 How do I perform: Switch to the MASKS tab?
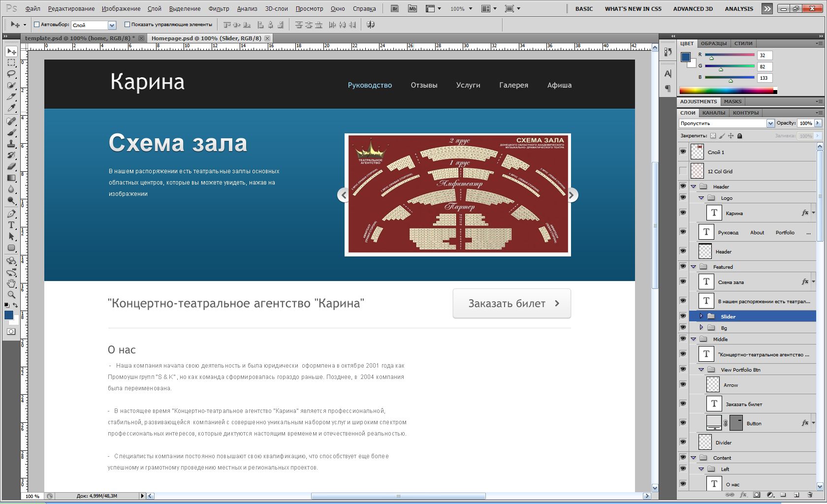tap(732, 101)
